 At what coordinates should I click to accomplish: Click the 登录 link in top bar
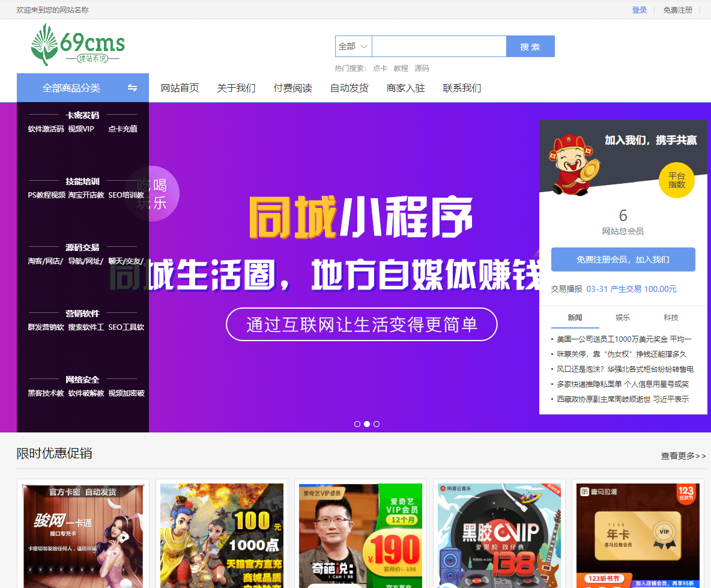pos(639,10)
